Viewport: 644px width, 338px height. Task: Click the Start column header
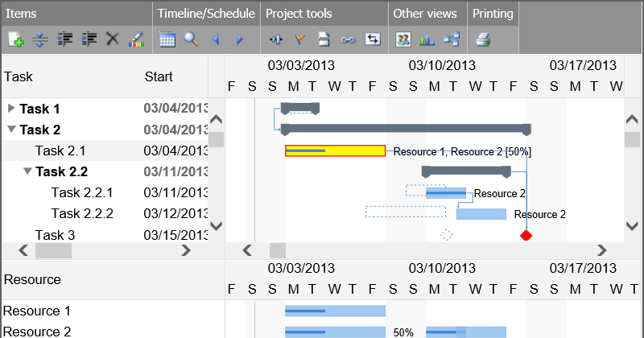click(159, 77)
